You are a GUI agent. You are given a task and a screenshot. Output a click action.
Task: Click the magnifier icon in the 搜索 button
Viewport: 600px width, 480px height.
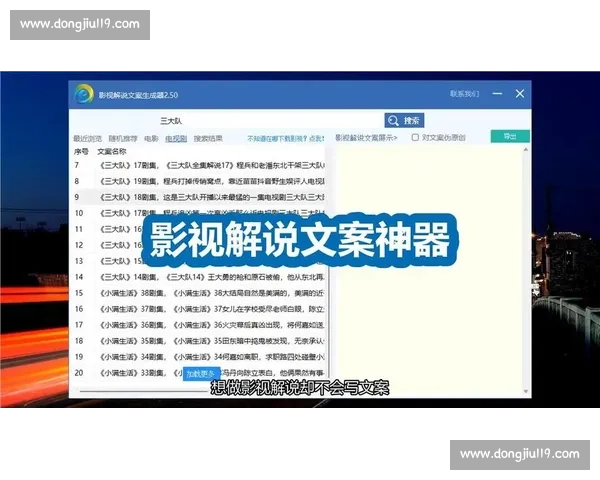(x=393, y=121)
